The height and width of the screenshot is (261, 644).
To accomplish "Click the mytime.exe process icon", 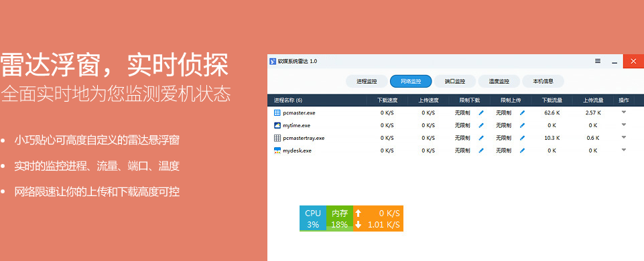I will pos(277,125).
